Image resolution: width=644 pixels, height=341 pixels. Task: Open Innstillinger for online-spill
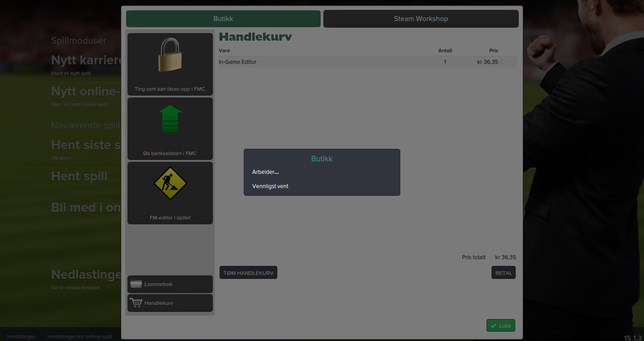click(x=80, y=336)
